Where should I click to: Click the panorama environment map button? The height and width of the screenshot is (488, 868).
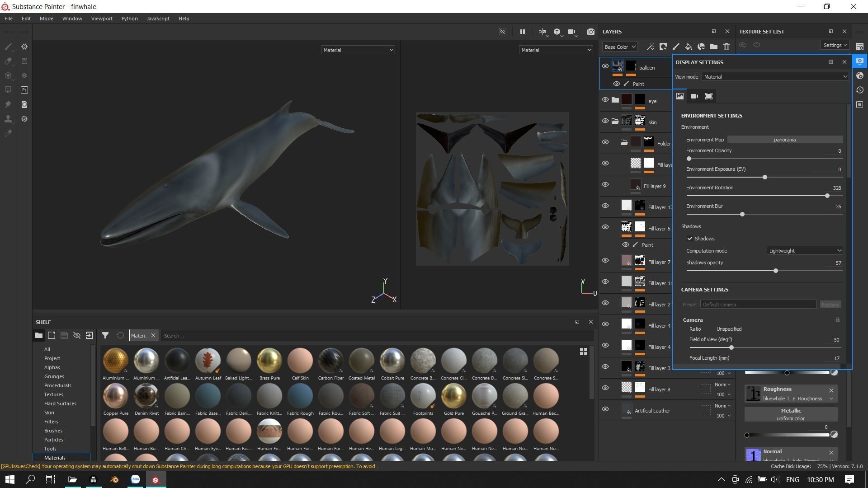point(784,140)
